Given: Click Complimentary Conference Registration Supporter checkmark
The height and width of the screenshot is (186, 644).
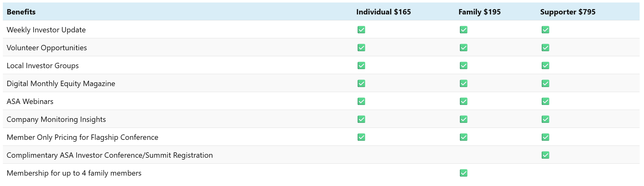Looking at the screenshot, I should coord(545,155).
